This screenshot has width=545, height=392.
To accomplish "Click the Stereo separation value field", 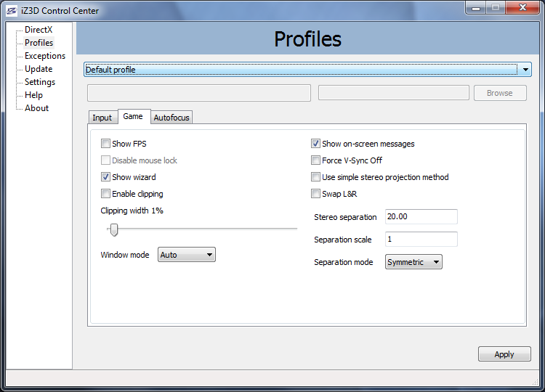I will click(x=421, y=216).
